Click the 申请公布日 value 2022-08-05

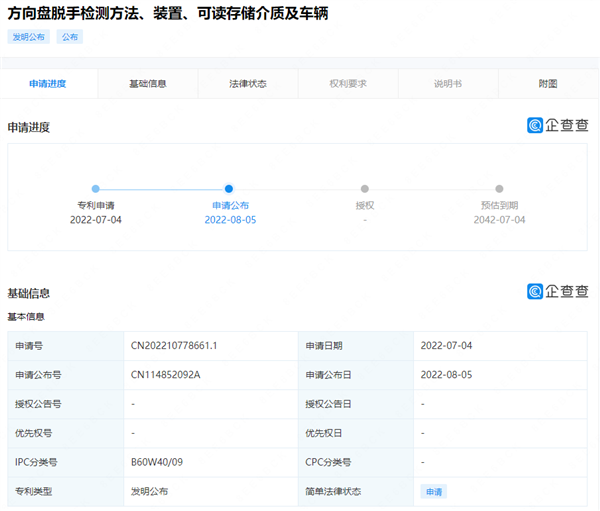[446, 375]
